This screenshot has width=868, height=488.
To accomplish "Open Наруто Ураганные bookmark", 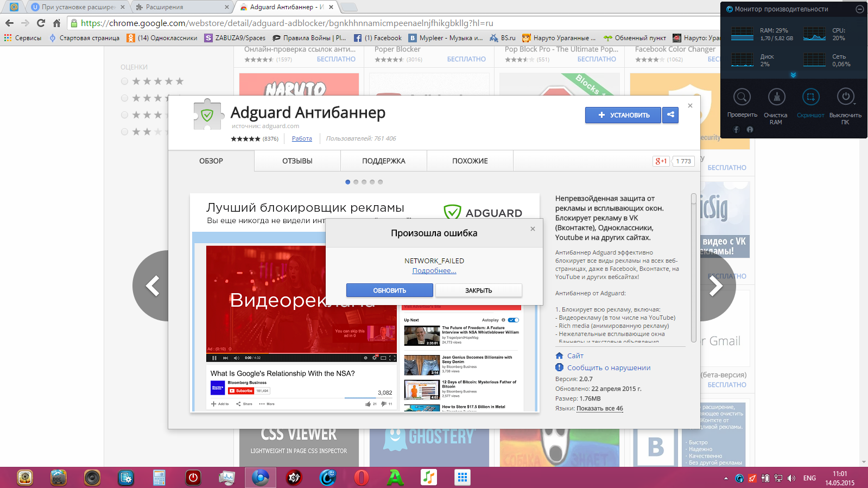I will click(x=559, y=38).
